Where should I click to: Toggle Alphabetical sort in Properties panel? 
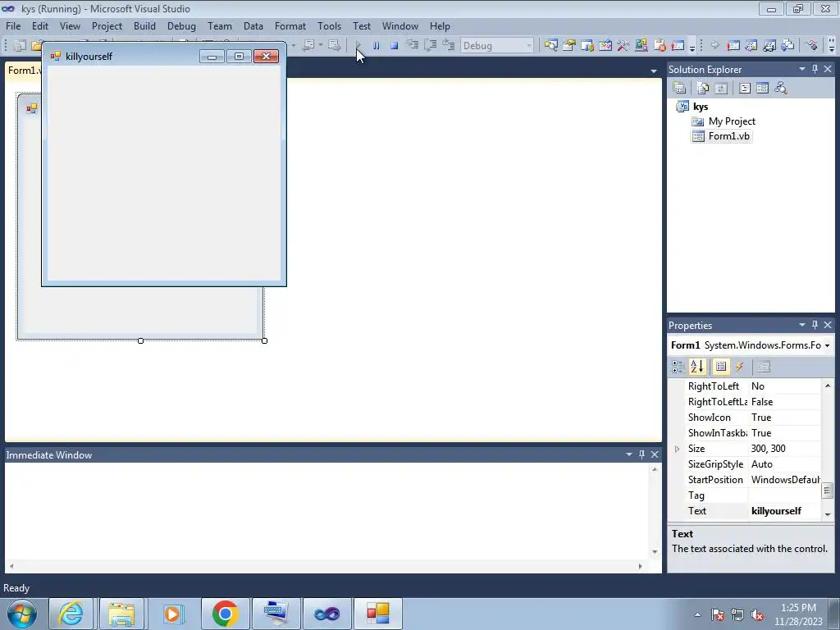(697, 367)
